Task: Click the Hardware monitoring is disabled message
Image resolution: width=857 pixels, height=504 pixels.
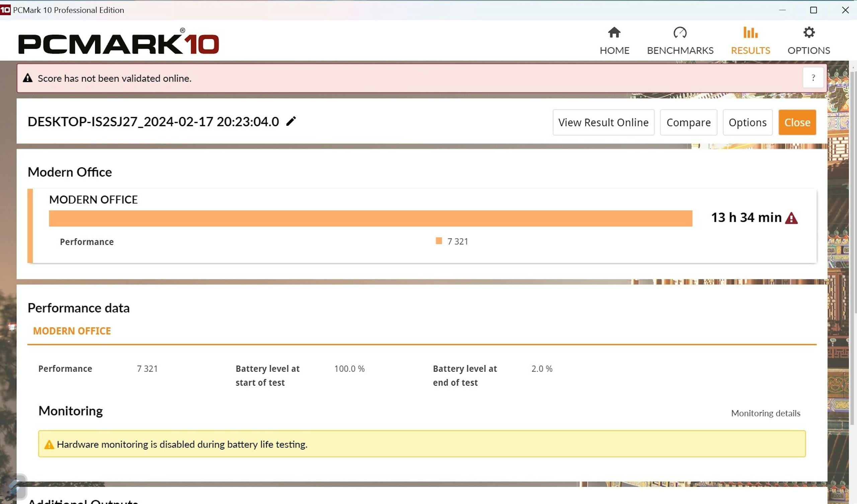Action: coord(182,444)
